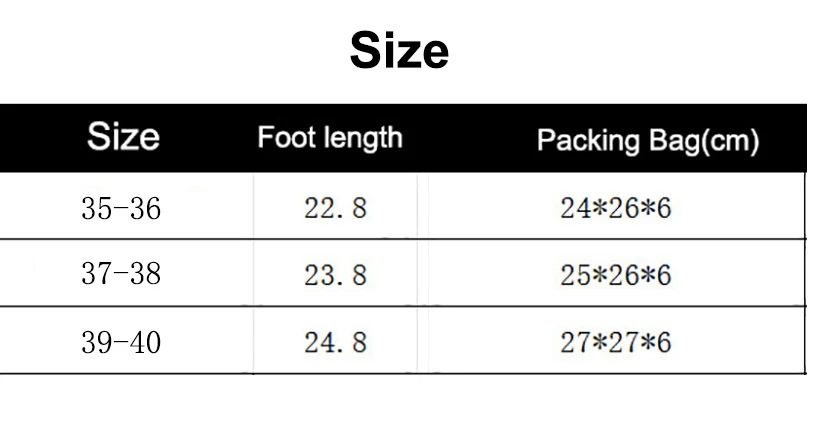Select the number 40 in the size column

[x=144, y=342]
